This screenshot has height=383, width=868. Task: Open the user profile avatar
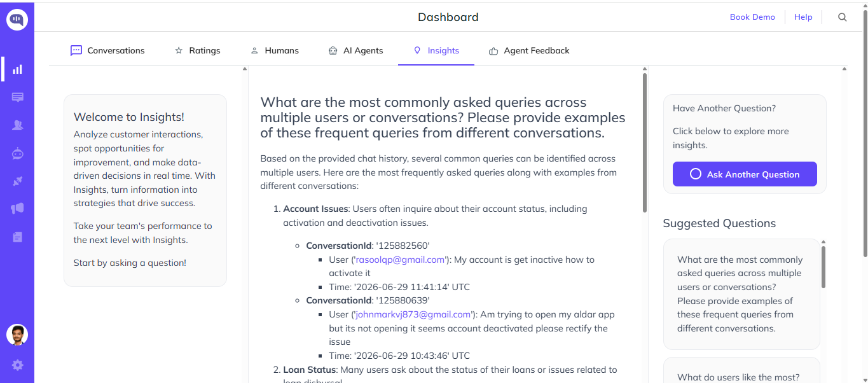(x=17, y=335)
